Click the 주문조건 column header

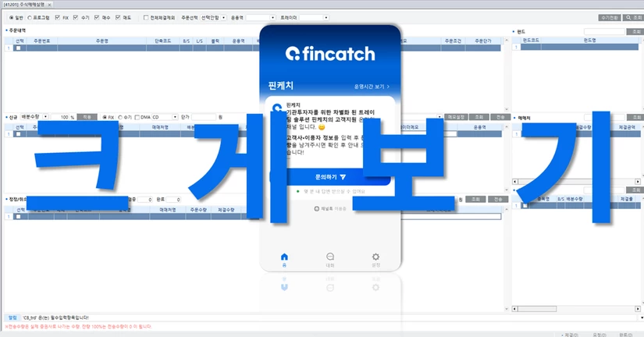click(453, 41)
